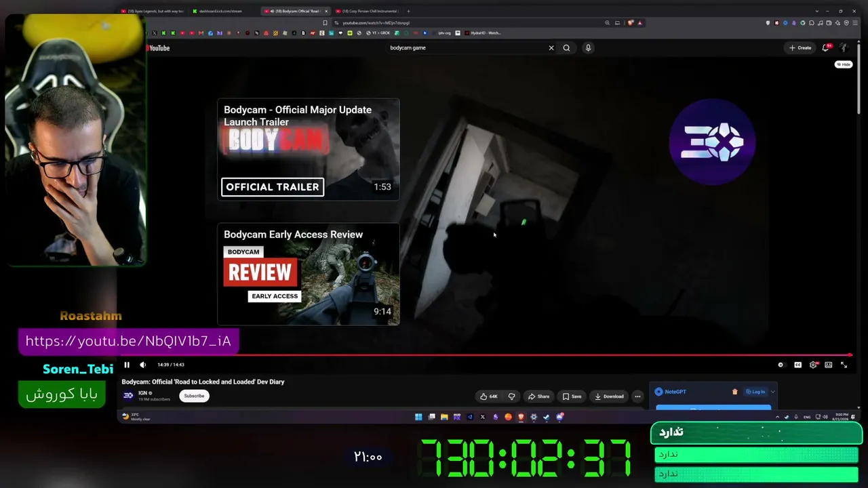
Task: Click the search box containing 'bodycam game'
Action: click(468, 48)
